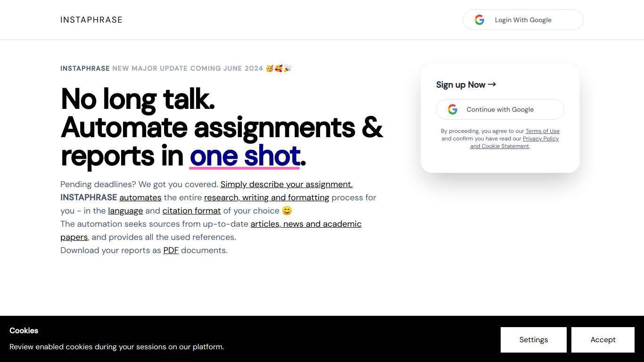Click the underlined "language" word
Screen dimensions: 644x362
(125, 211)
